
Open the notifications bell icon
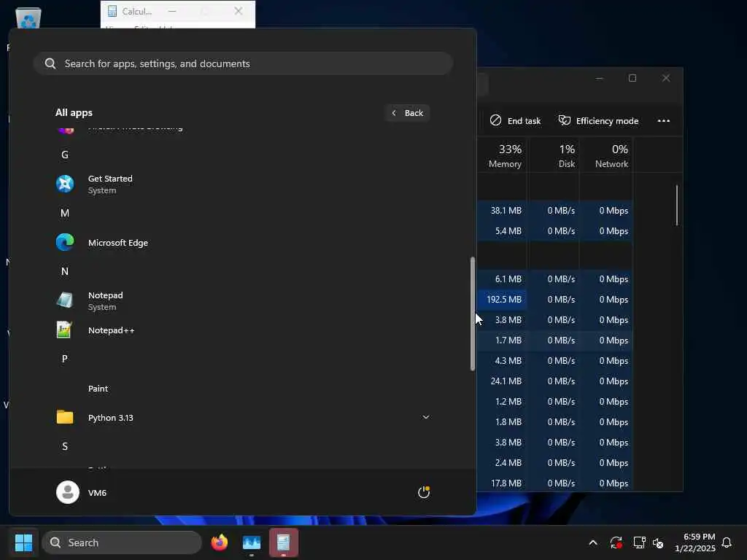click(x=727, y=542)
